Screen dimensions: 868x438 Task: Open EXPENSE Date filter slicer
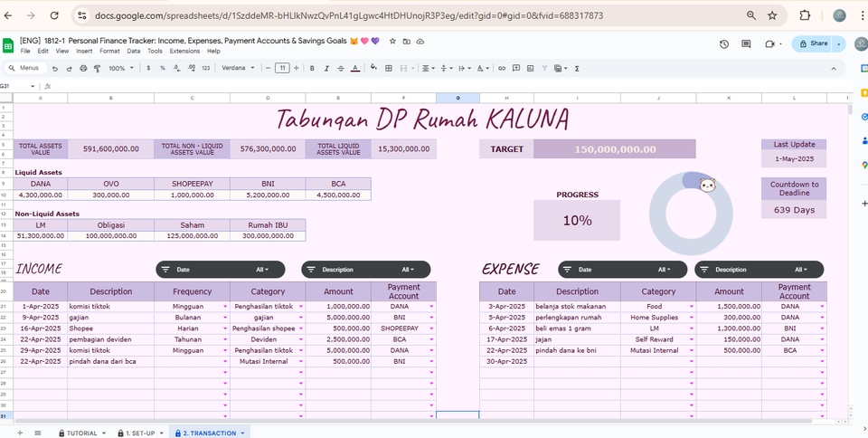point(623,270)
